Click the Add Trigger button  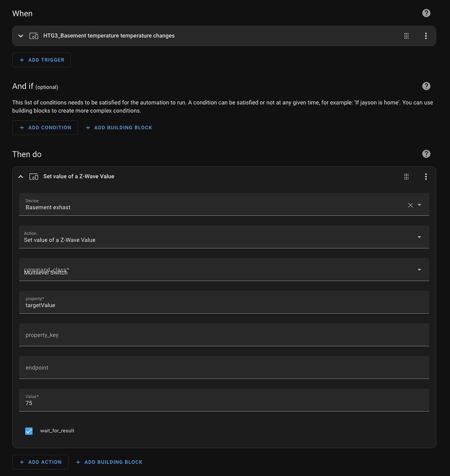pos(41,60)
